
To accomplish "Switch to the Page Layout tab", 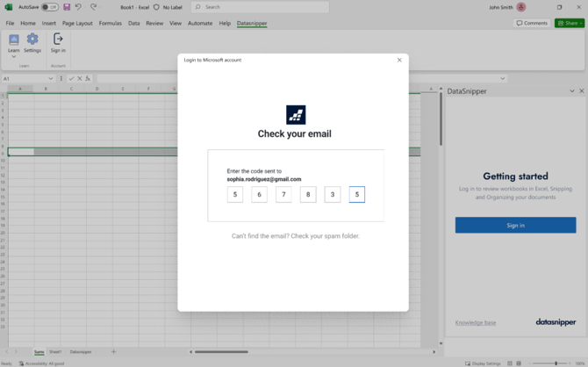I will click(x=77, y=24).
